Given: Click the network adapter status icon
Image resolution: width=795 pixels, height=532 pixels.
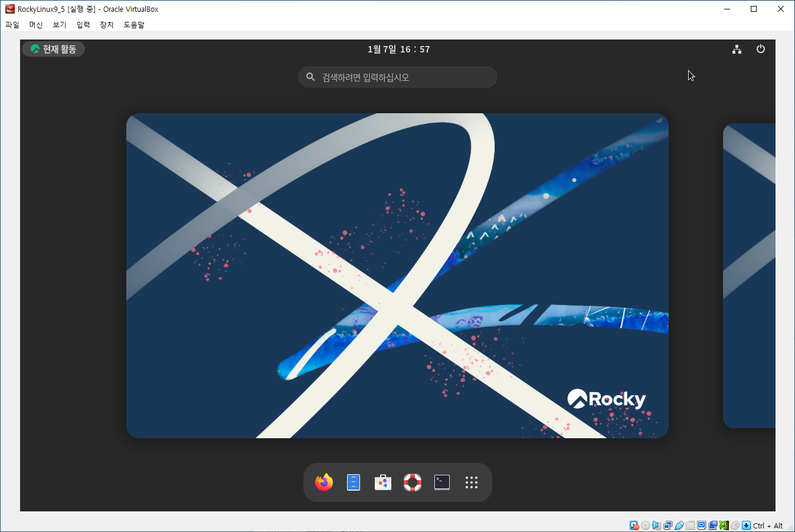Looking at the screenshot, I should pos(668,526).
